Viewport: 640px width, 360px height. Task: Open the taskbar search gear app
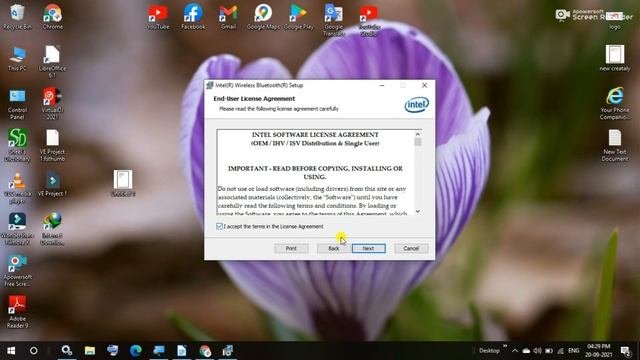pyautogui.click(x=67, y=351)
